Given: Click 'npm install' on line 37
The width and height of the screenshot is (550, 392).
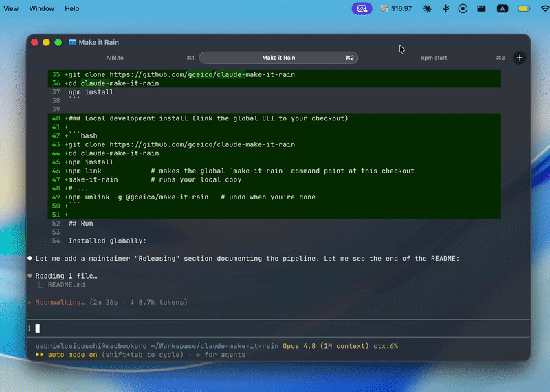Looking at the screenshot, I should [91, 92].
